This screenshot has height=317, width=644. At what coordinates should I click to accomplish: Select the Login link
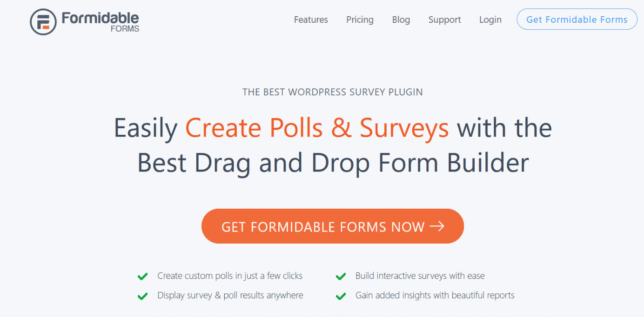(490, 20)
